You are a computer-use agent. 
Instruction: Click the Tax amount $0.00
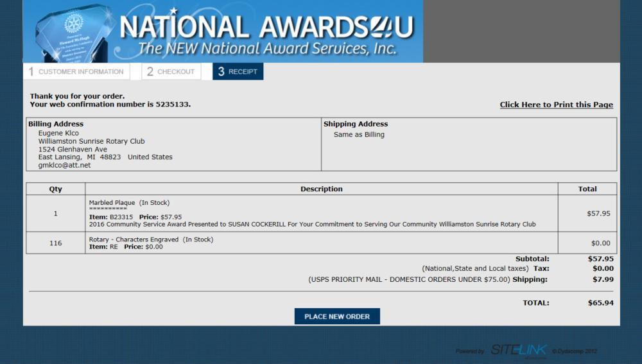pos(603,268)
